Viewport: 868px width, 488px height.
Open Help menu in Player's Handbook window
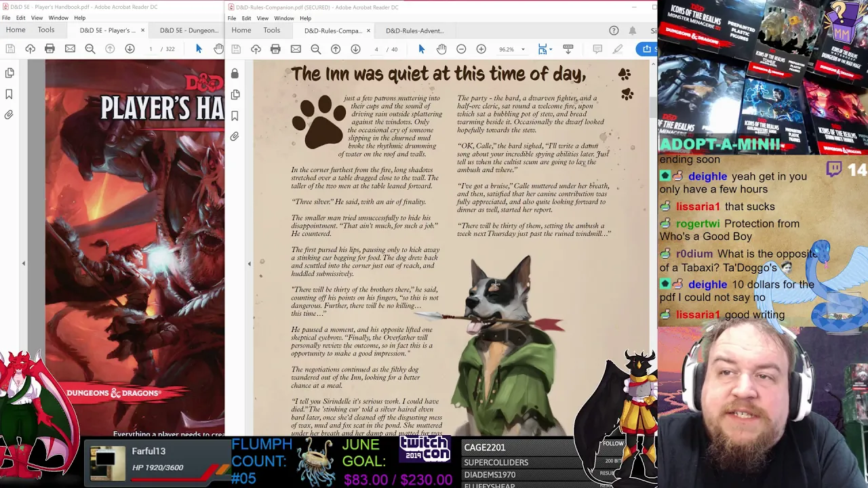pyautogui.click(x=79, y=18)
